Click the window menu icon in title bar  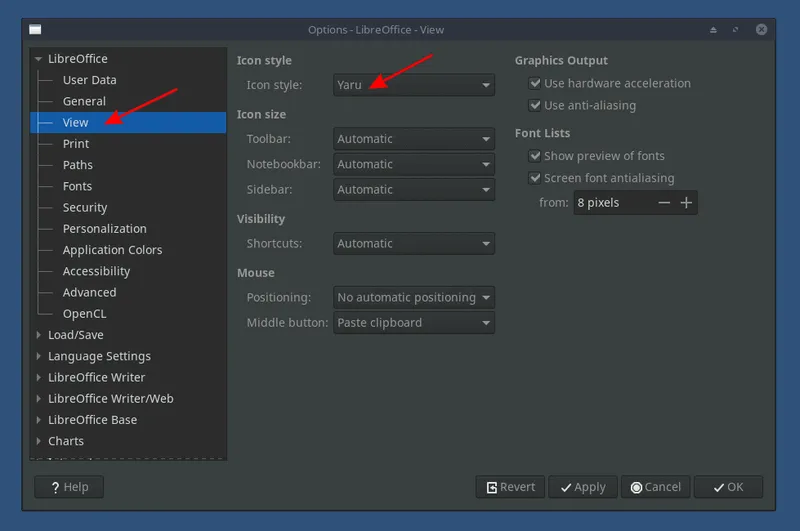coord(36,30)
